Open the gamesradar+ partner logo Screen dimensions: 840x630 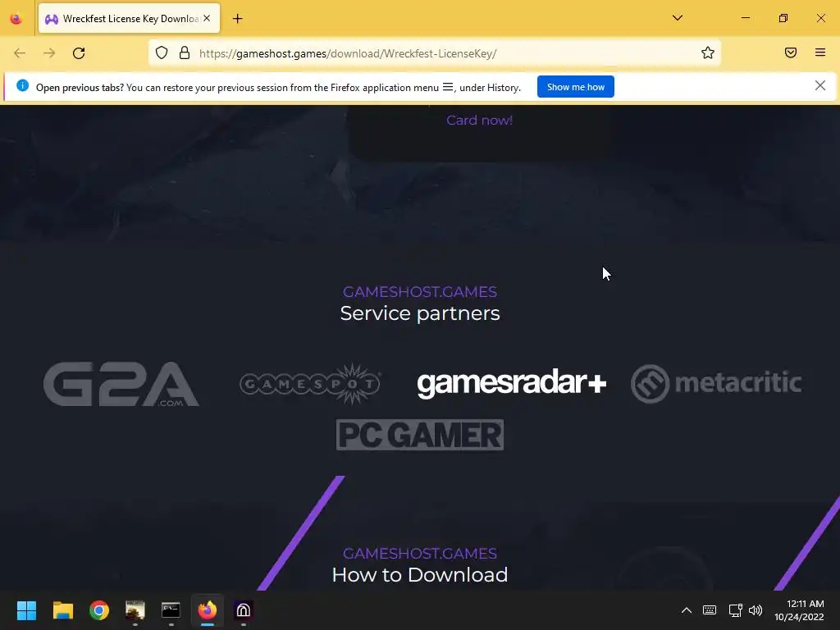511,383
